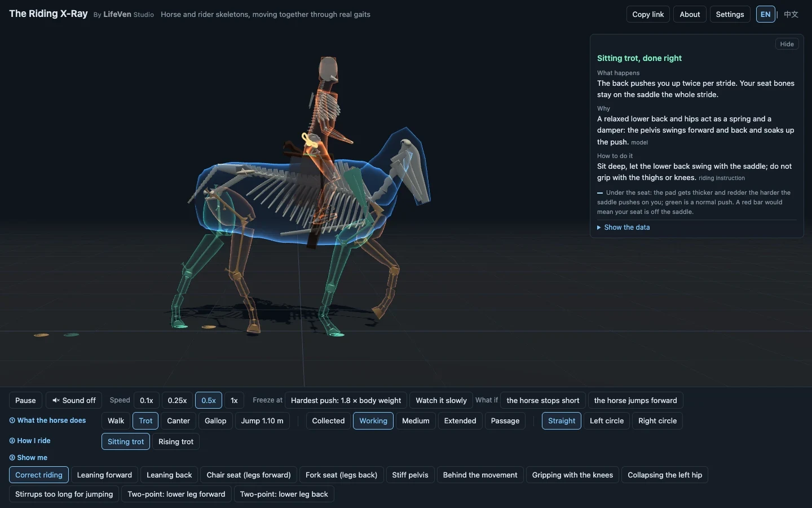Pause the animation
Screen dimensions: 812x508
tap(25, 400)
